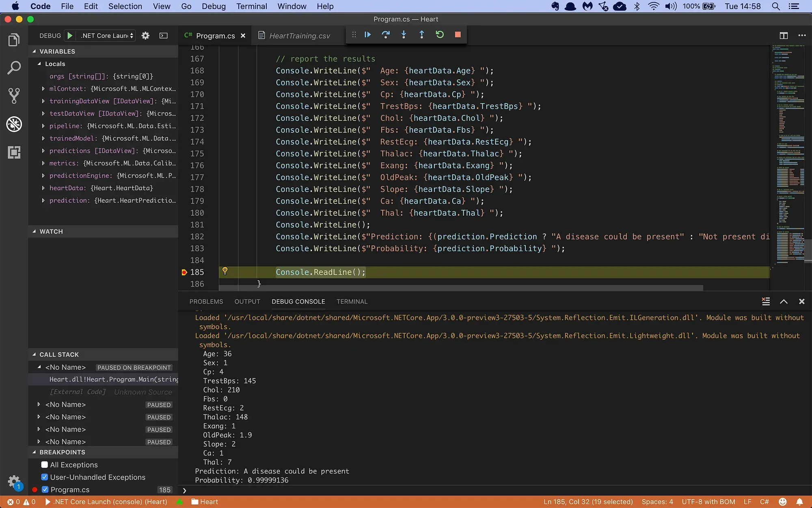Open the Debug menu in menu bar
The width and height of the screenshot is (812, 508).
coord(214,6)
